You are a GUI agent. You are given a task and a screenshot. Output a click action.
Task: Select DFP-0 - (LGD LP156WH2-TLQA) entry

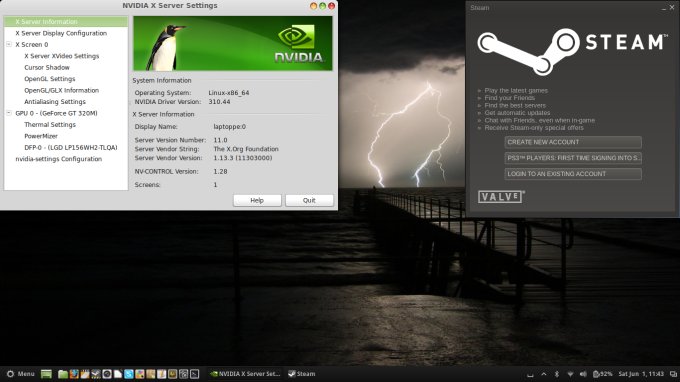[71, 147]
